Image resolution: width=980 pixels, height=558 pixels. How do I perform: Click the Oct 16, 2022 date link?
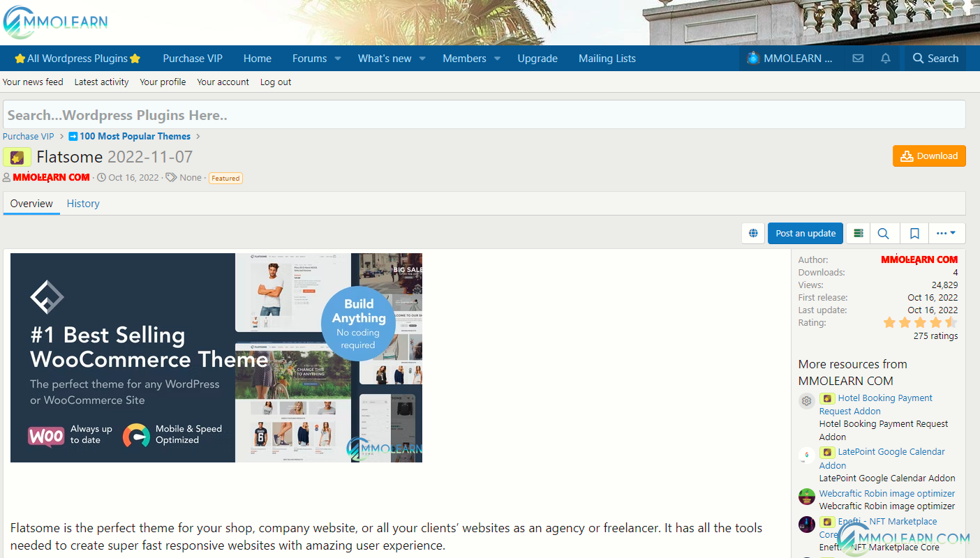tap(134, 177)
